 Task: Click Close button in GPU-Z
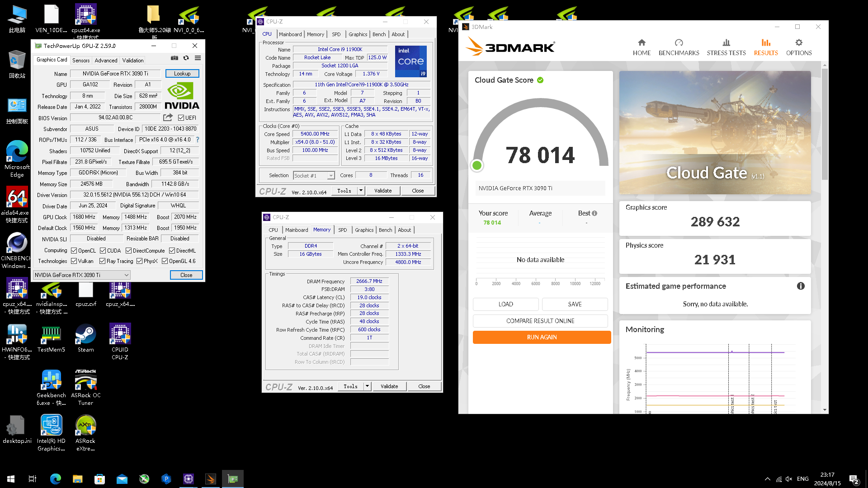click(x=186, y=275)
